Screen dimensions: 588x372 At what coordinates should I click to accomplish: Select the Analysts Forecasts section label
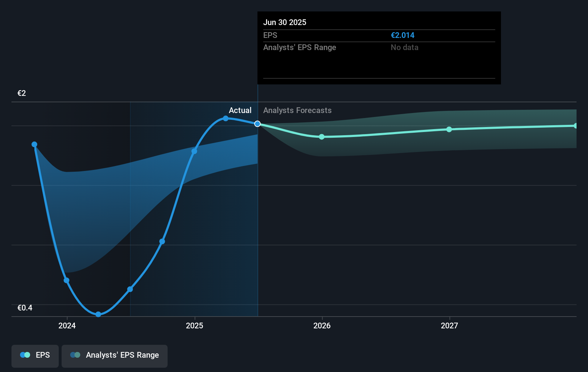coord(297,110)
